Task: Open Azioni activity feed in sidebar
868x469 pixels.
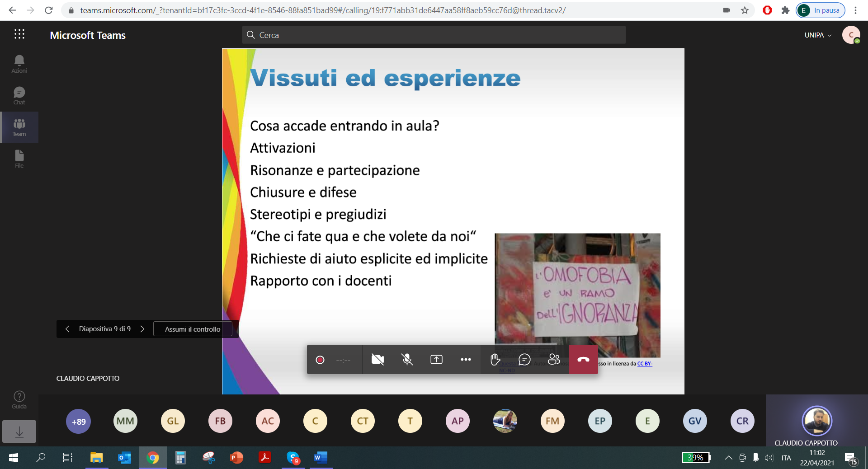Action: (x=19, y=64)
